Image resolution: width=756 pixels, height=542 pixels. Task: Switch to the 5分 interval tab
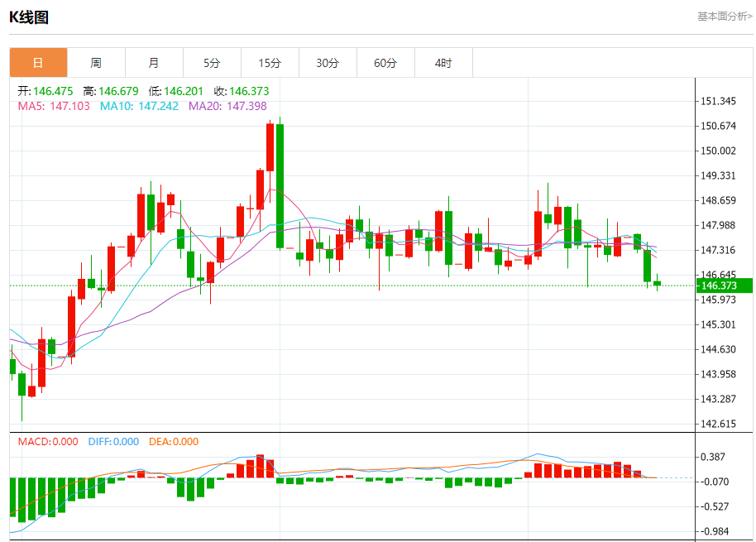pyautogui.click(x=212, y=63)
